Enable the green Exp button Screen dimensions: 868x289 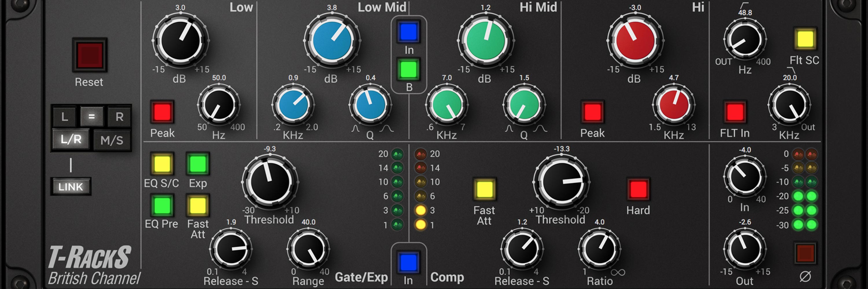pos(198,164)
